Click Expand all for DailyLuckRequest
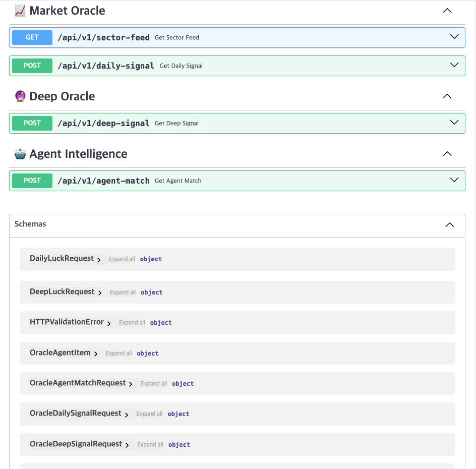The height and width of the screenshot is (469, 476). 122,259
